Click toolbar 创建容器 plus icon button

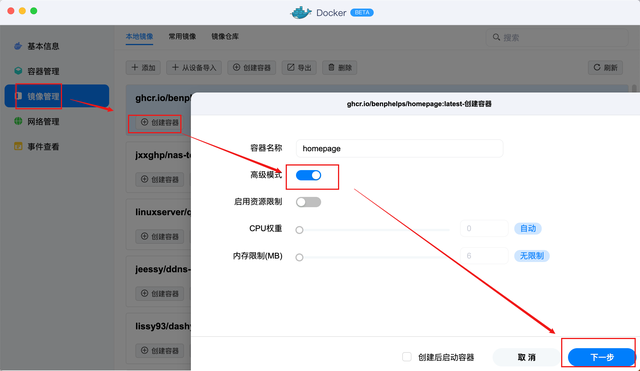[x=251, y=67]
